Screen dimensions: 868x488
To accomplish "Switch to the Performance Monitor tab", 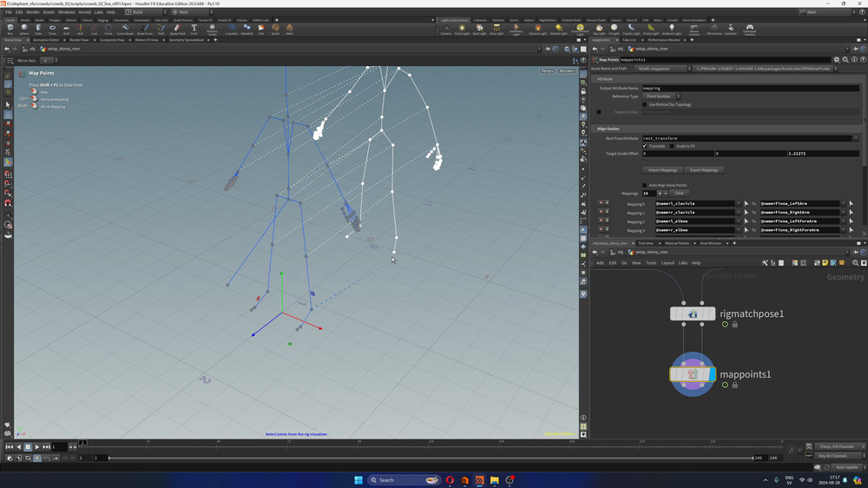I will point(664,40).
